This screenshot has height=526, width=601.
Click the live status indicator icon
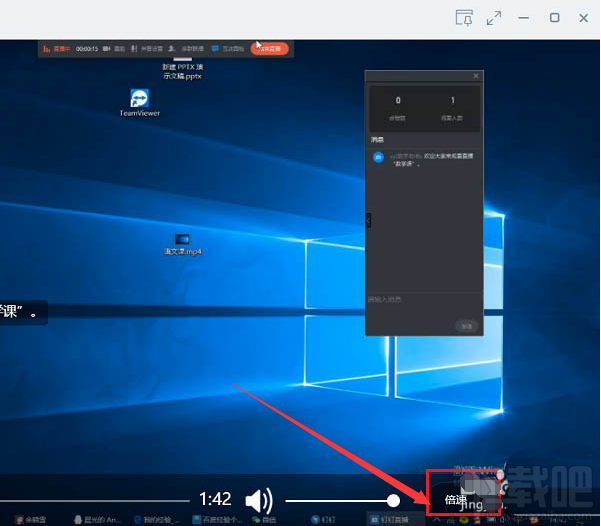tap(46, 49)
